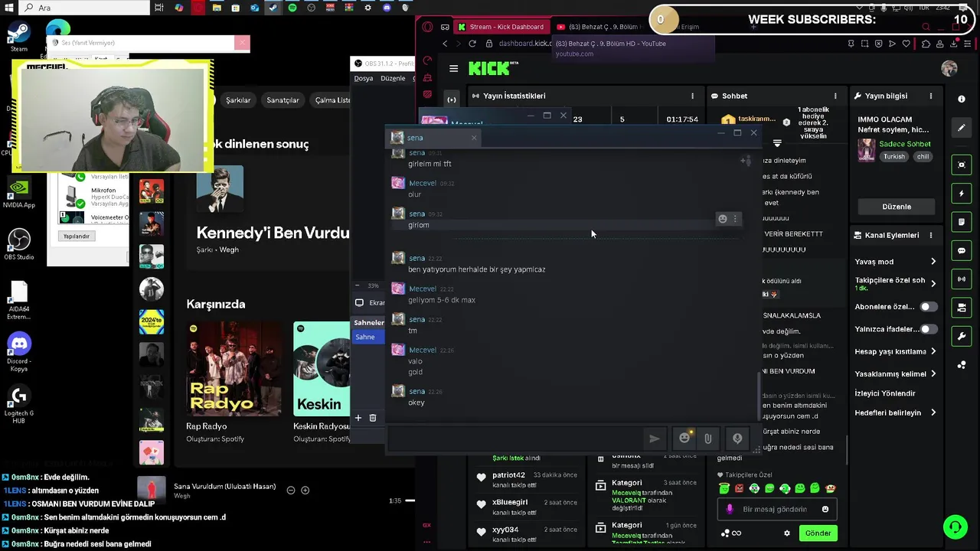980x551 pixels.
Task: Open the Steam desktop shortcut
Action: 19,37
